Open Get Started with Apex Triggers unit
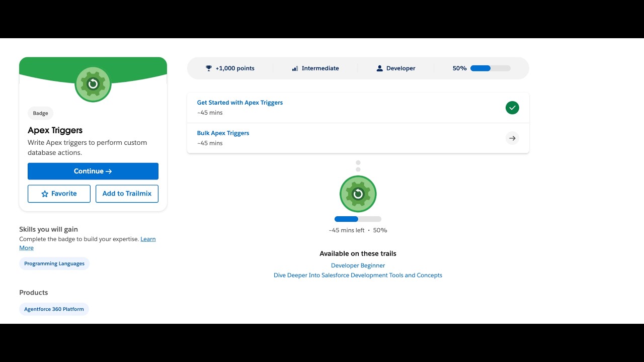This screenshot has width=644, height=362. point(240,103)
